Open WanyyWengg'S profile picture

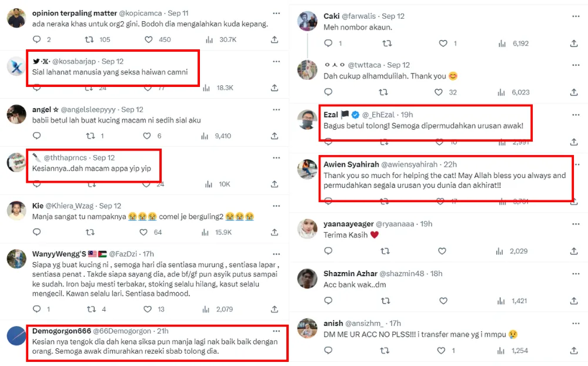[x=16, y=259]
